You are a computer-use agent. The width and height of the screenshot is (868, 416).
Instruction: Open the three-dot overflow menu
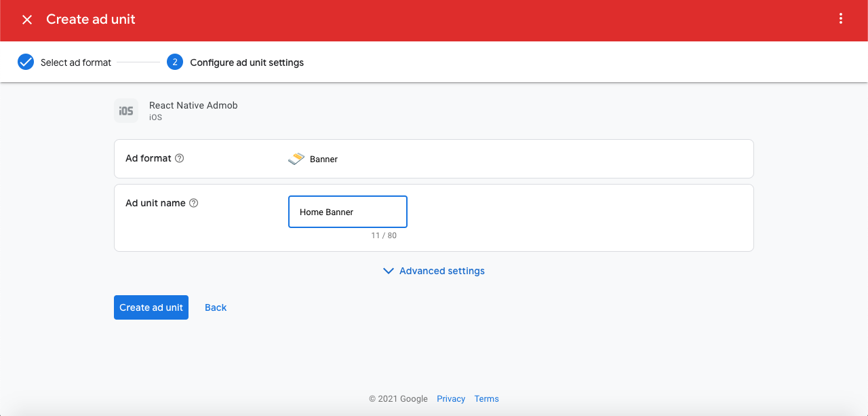841,19
